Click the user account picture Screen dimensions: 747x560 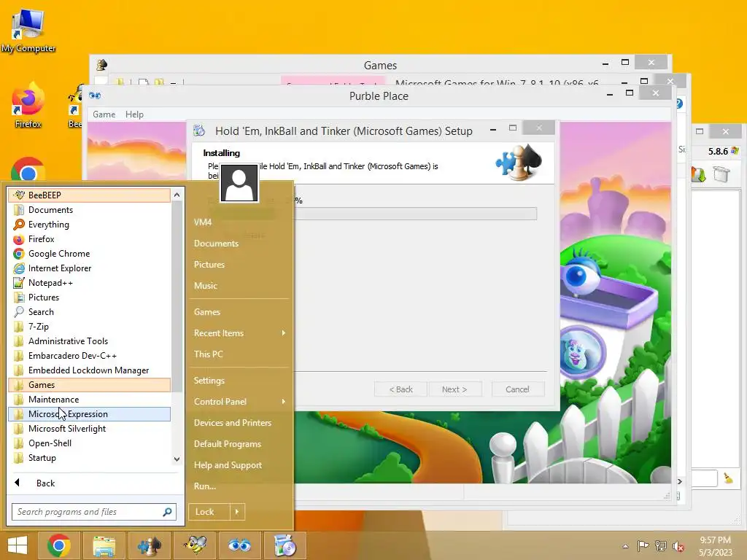tap(239, 183)
